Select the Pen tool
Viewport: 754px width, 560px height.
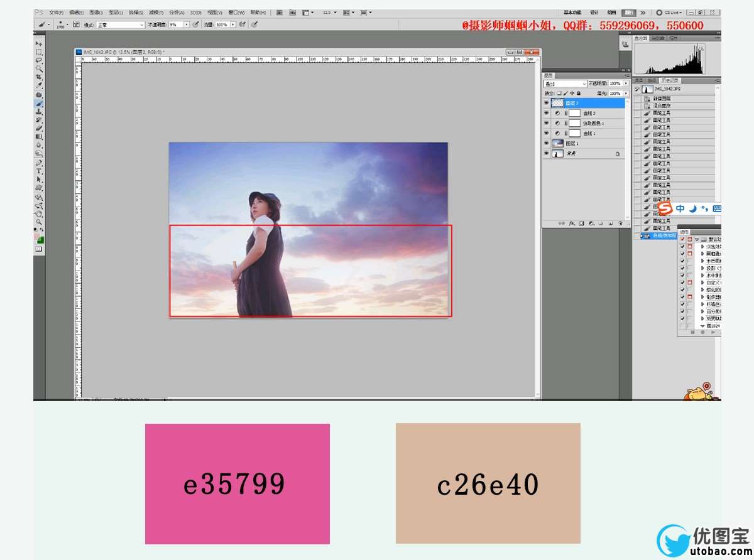tap(39, 163)
